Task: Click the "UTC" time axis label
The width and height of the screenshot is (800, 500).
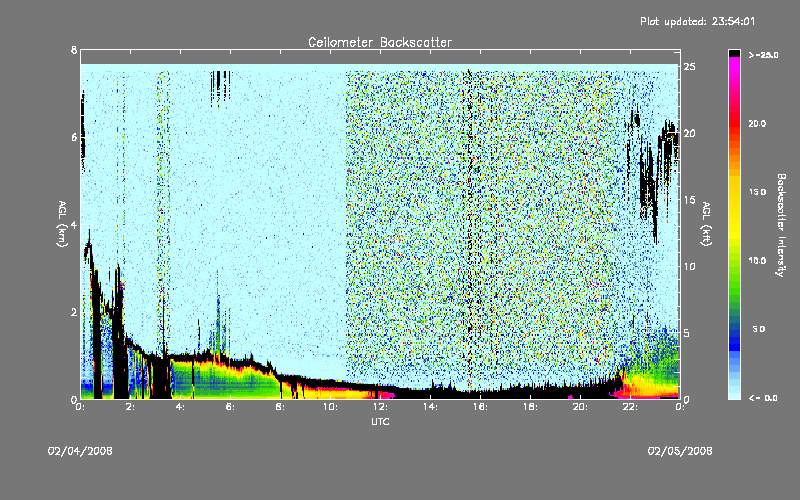Action: (x=380, y=422)
